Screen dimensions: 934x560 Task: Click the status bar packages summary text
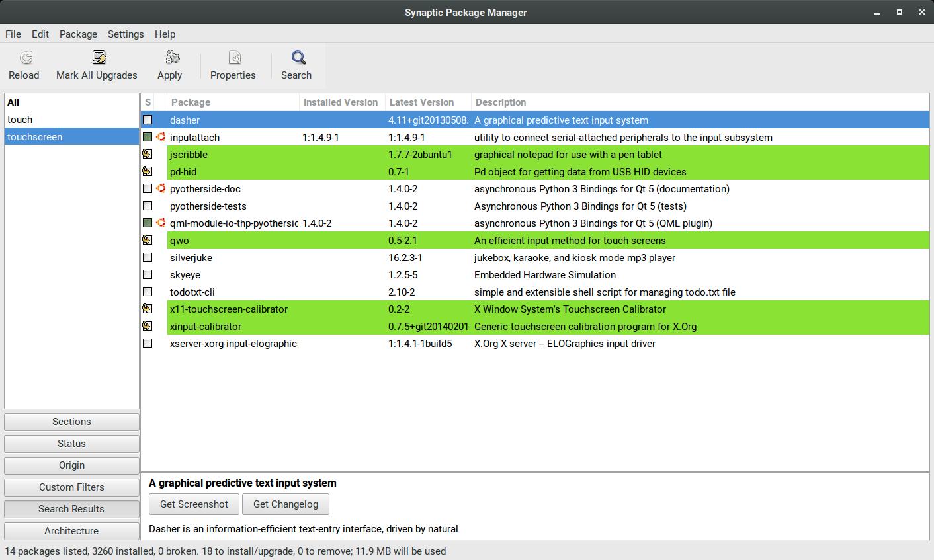226,551
